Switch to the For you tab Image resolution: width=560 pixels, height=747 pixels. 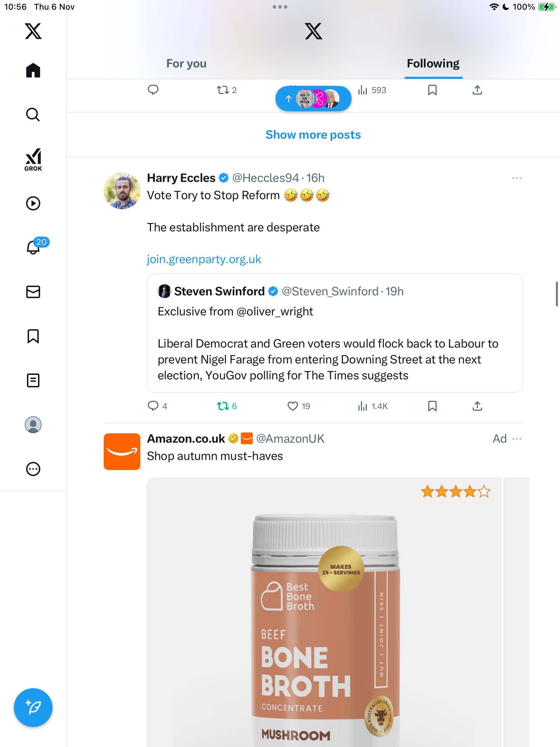(186, 64)
